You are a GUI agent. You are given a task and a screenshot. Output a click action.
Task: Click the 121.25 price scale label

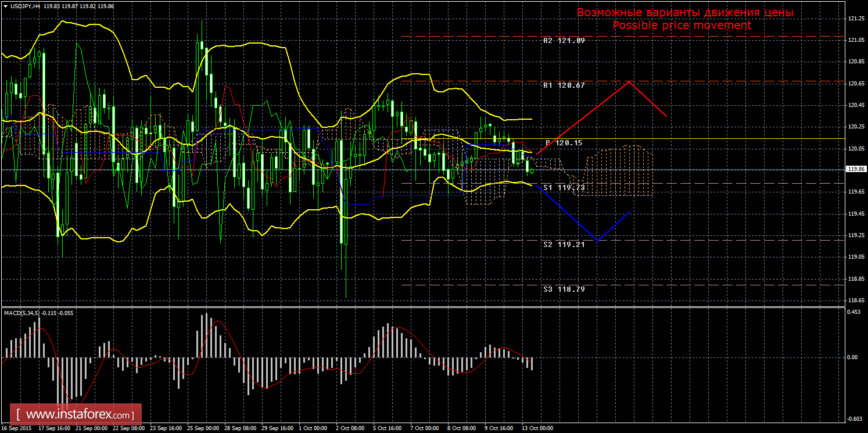(855, 19)
